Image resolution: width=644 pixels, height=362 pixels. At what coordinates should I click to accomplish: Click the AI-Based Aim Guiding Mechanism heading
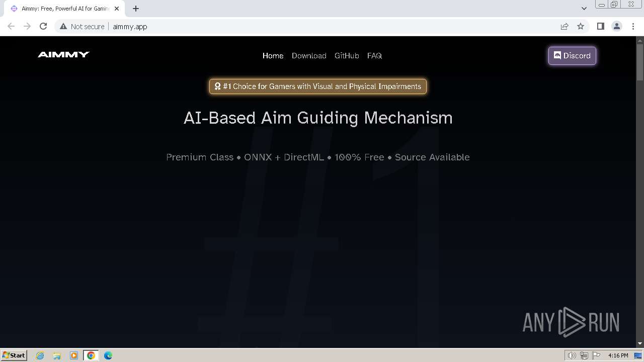[x=318, y=118]
